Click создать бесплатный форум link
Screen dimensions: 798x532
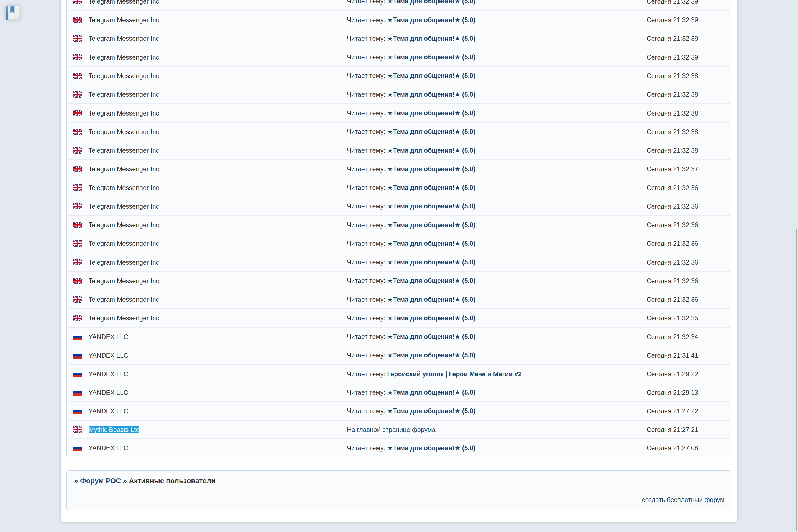683,500
